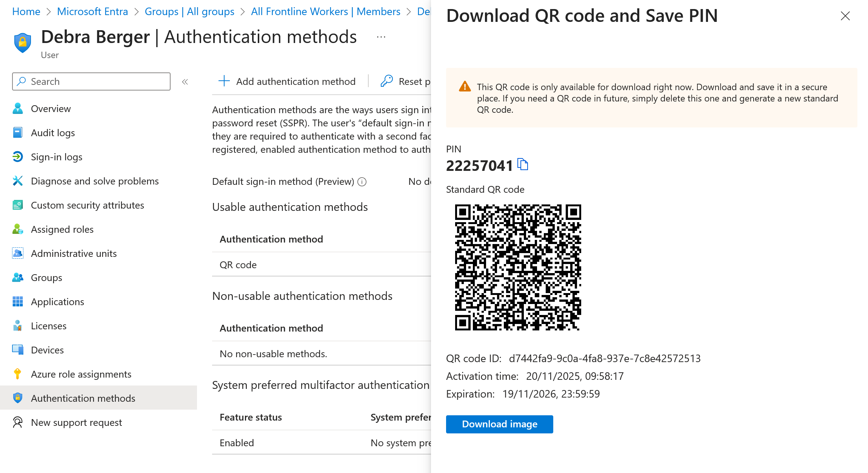Navigate to All Frontline Workers Members breadcrumb
Screen dimensions: 868x473
325,12
